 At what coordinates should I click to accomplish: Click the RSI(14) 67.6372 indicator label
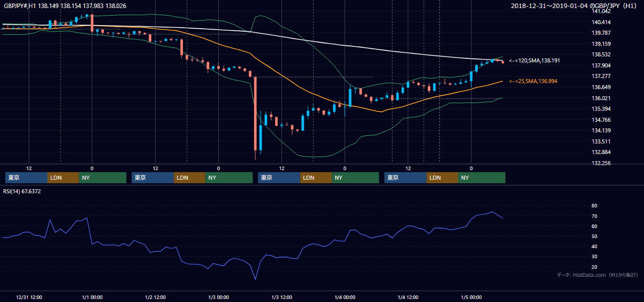point(22,191)
